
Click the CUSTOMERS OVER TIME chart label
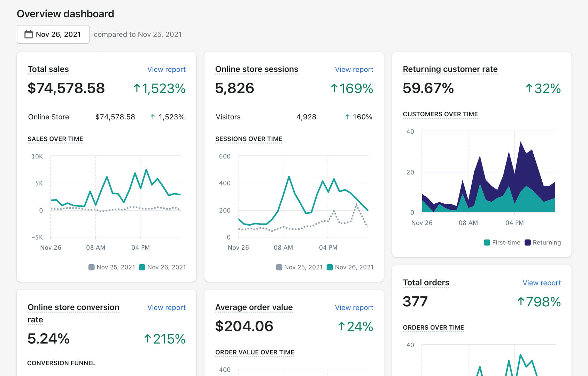click(x=440, y=114)
